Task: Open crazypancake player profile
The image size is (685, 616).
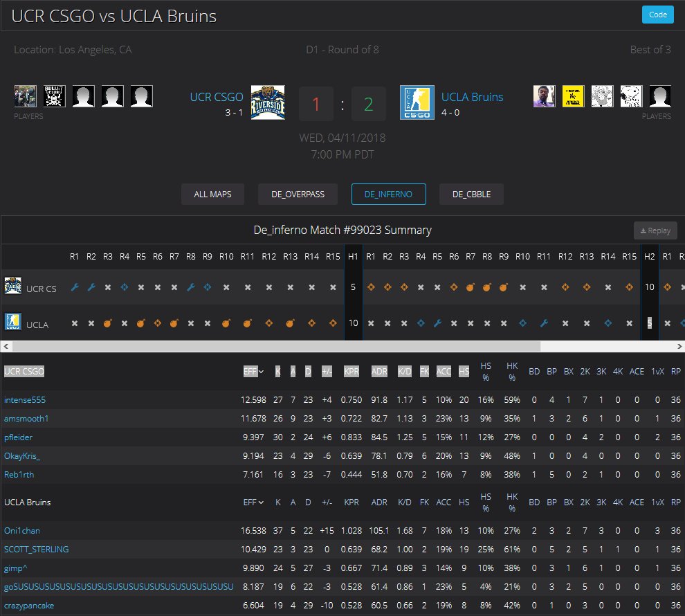Action: pyautogui.click(x=29, y=606)
